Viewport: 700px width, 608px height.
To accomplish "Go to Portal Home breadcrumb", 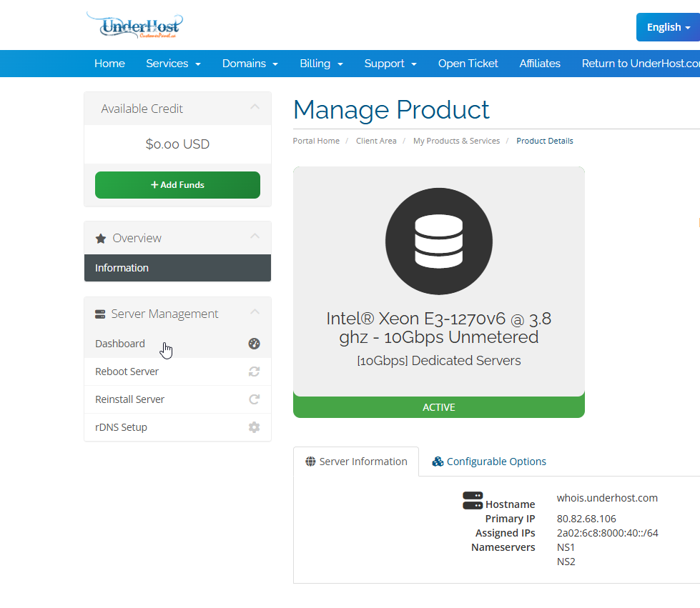I will (x=316, y=141).
